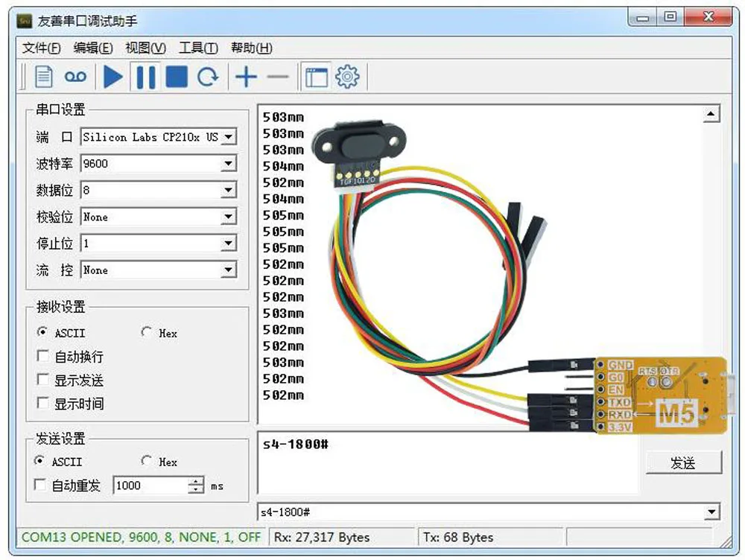Open the 波特率 baud rate dropdown
Screen dimensions: 745x560
tap(230, 163)
